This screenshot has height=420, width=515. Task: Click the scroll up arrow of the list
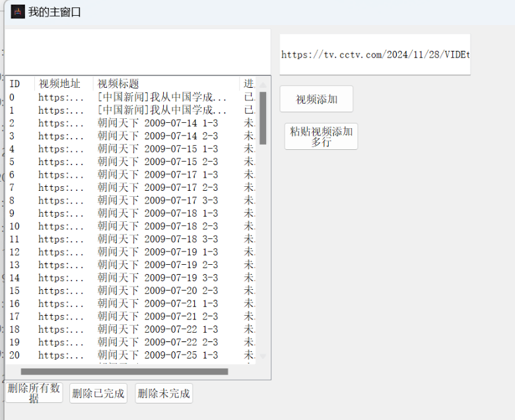pyautogui.click(x=263, y=85)
